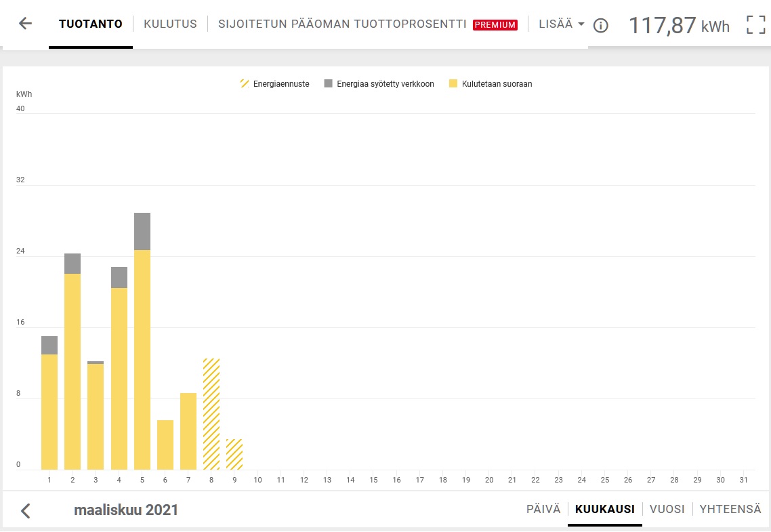Click the y-axis label 24
771x532 pixels.
20,251
